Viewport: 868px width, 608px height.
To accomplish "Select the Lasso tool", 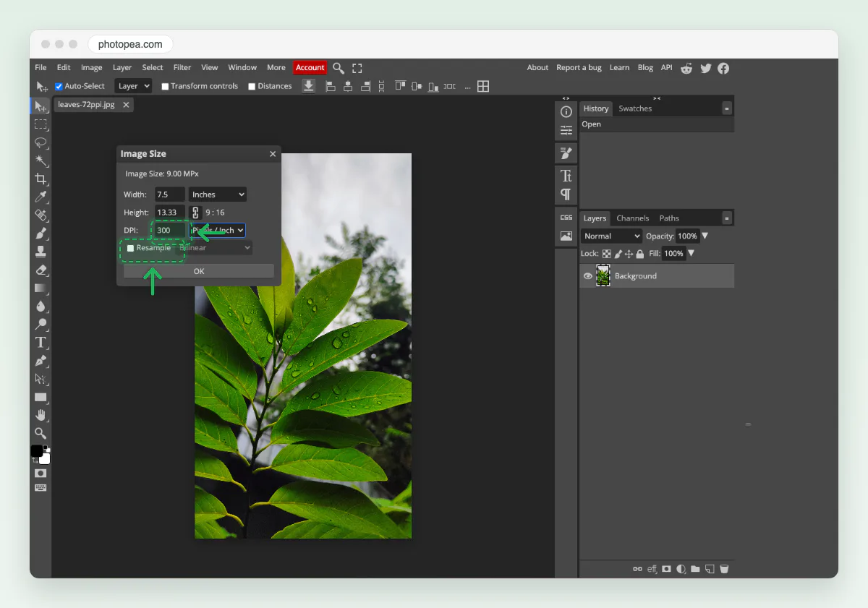I will point(41,142).
